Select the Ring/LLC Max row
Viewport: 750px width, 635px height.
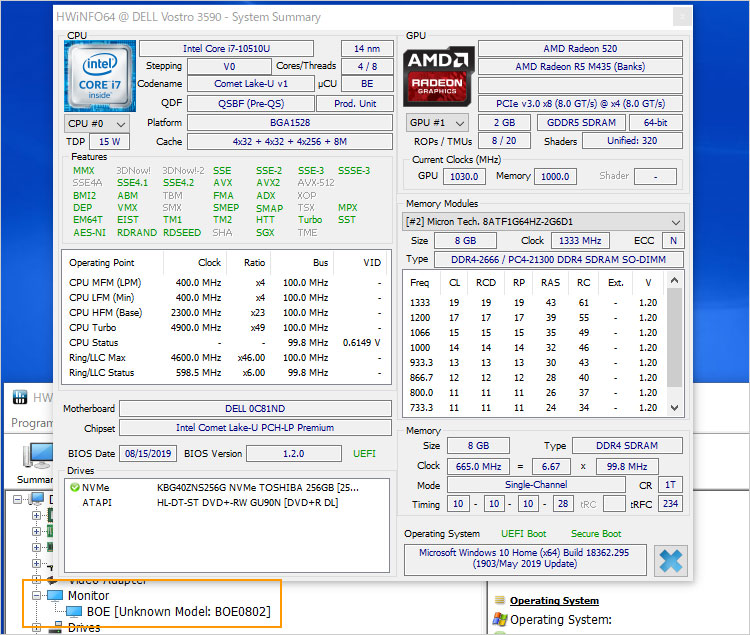click(x=225, y=358)
